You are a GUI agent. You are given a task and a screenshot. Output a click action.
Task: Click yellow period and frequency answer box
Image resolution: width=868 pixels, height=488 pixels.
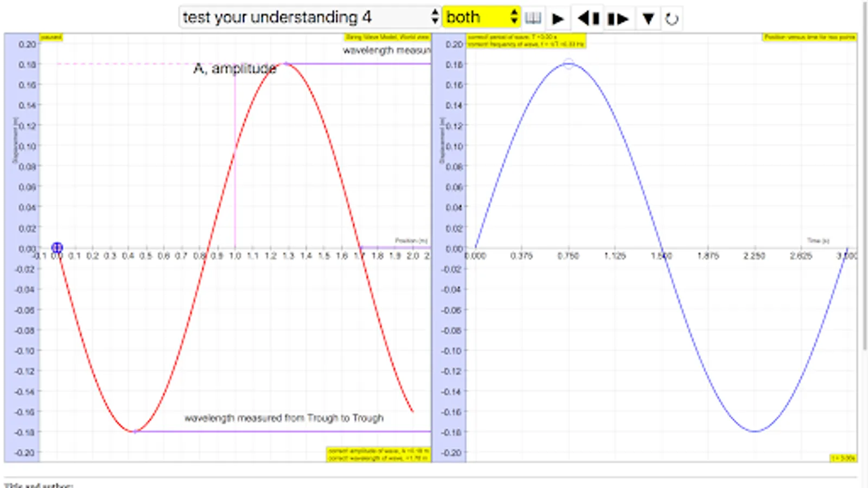(526, 41)
